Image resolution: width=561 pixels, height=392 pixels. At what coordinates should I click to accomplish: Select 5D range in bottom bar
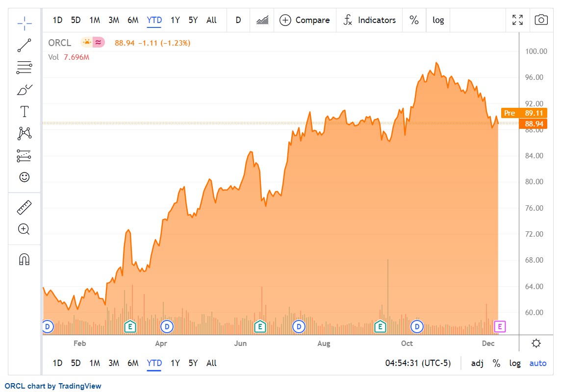pyautogui.click(x=76, y=363)
